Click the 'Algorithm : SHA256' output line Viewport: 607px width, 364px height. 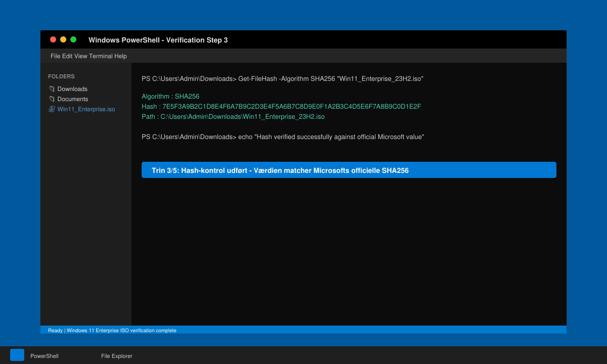(x=170, y=97)
